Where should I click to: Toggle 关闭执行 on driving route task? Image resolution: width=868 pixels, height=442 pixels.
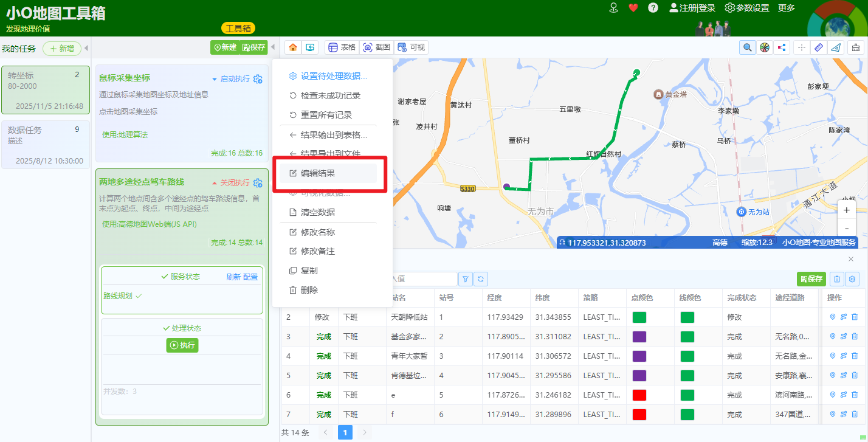(x=230, y=183)
